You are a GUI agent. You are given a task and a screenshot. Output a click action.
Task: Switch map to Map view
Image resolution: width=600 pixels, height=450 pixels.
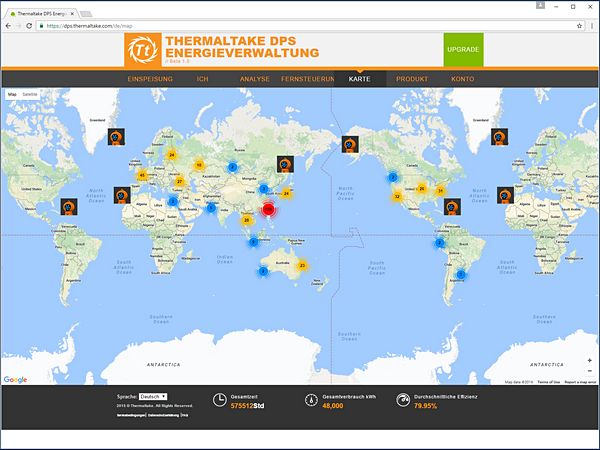tap(12, 94)
